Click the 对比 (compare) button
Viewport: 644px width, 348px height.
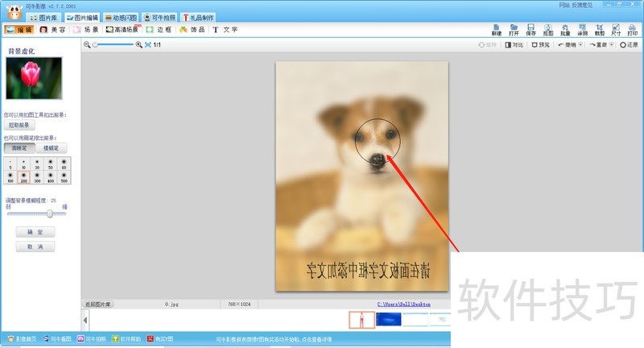click(514, 45)
